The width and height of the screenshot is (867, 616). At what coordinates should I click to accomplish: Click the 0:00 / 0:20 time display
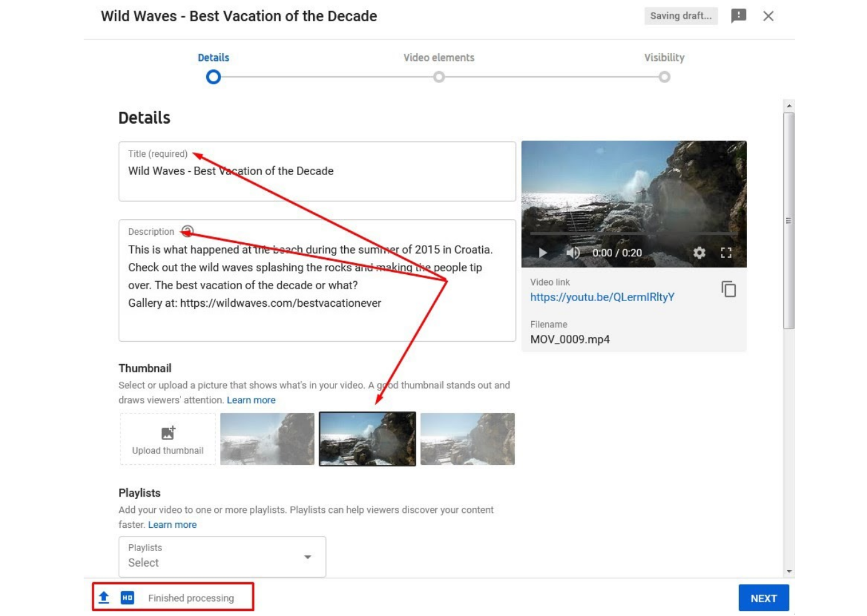[617, 253]
